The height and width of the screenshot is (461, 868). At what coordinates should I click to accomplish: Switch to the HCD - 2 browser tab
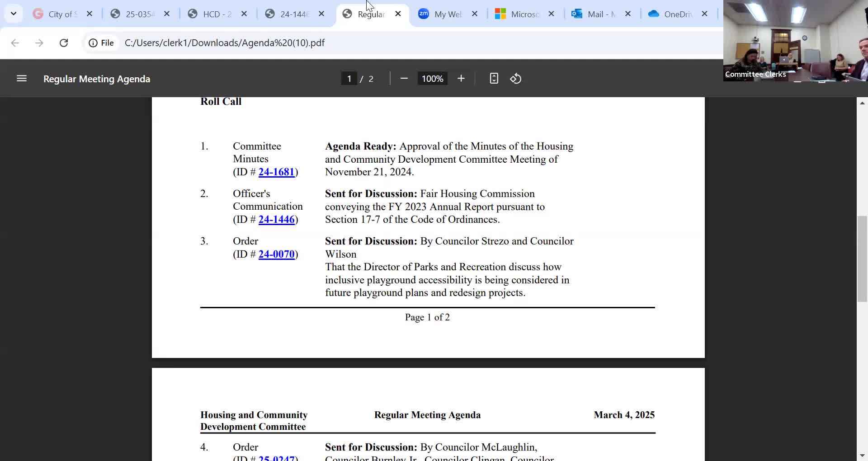[217, 14]
